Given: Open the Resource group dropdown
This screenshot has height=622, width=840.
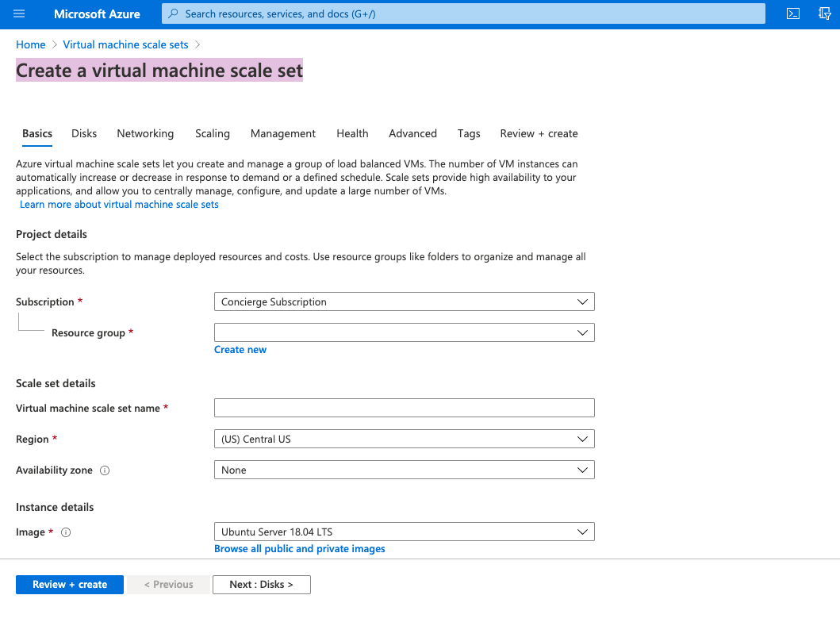Looking at the screenshot, I should click(x=404, y=333).
